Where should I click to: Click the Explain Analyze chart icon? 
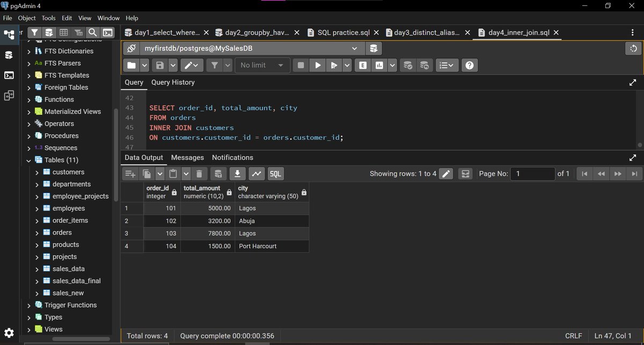point(380,65)
